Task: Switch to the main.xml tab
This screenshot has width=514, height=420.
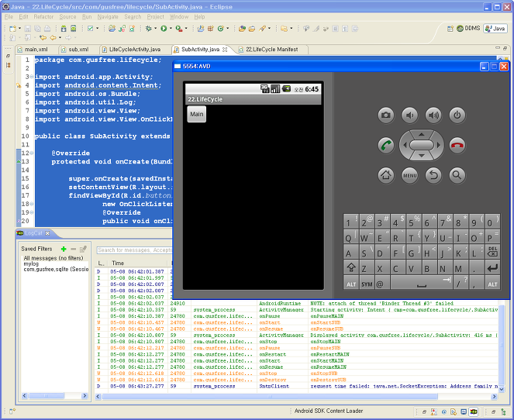Action: point(36,50)
